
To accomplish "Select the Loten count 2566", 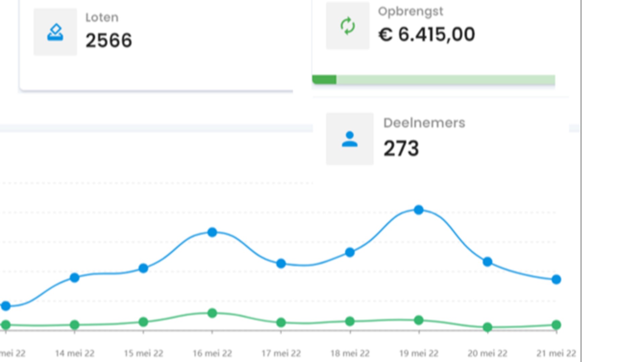I will coord(109,41).
